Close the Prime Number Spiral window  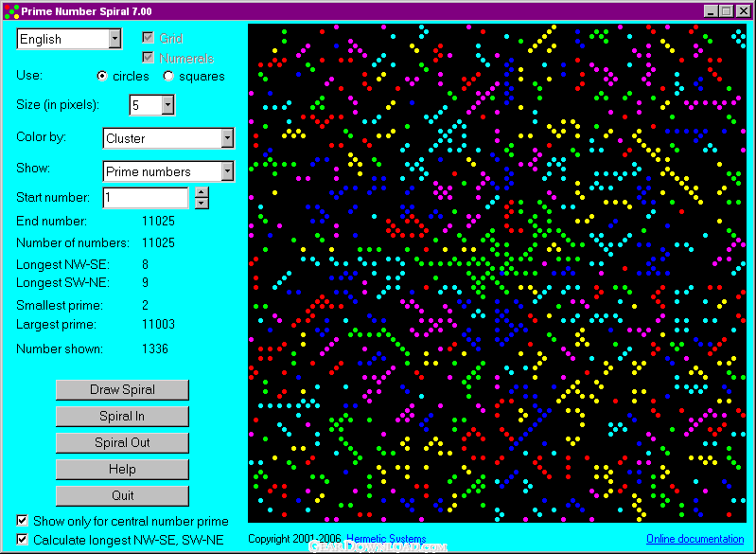(x=743, y=11)
